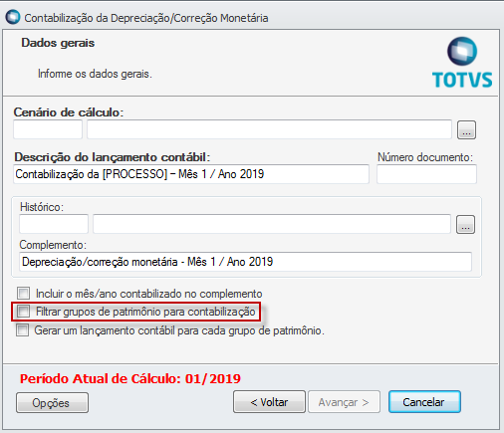Edit the Complemento text field
Viewport: 504px width, 433px height.
[x=245, y=262]
